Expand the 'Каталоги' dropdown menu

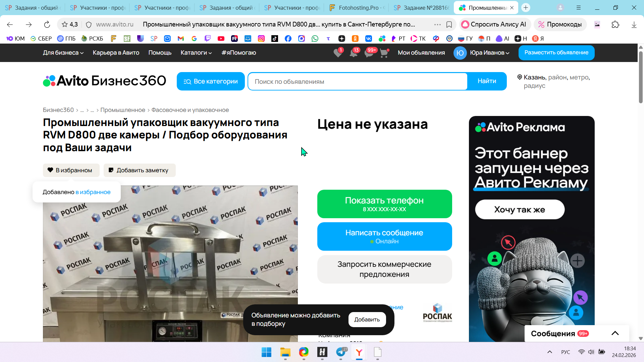click(x=196, y=53)
